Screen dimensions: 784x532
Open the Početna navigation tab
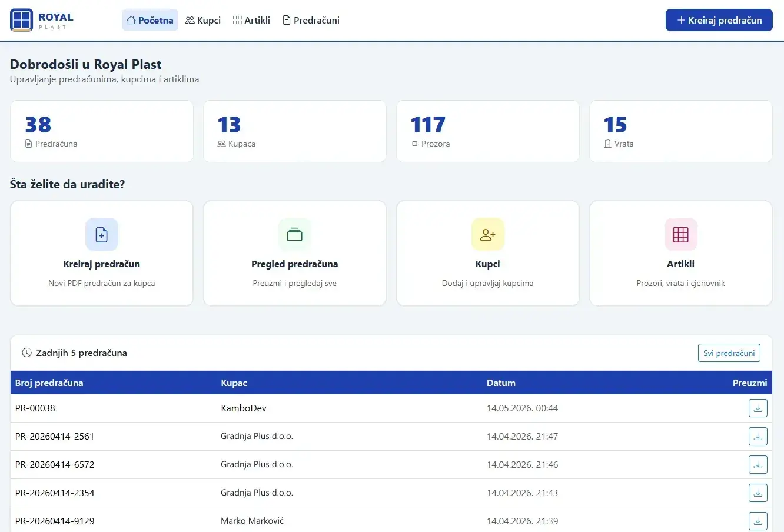click(x=150, y=20)
